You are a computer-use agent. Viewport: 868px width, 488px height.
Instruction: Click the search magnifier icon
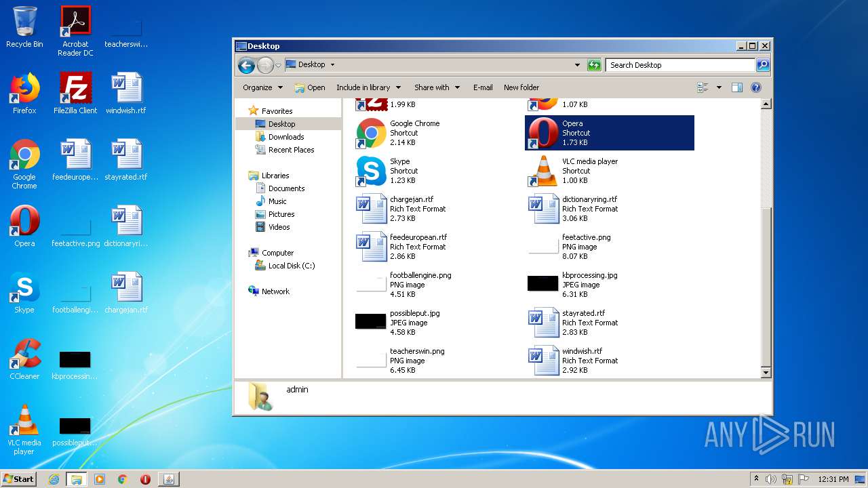coord(762,65)
